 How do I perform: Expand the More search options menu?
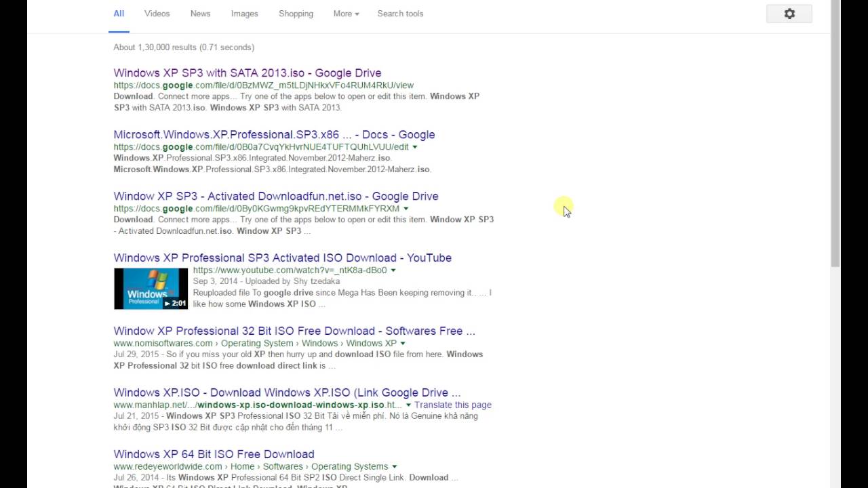coord(346,14)
